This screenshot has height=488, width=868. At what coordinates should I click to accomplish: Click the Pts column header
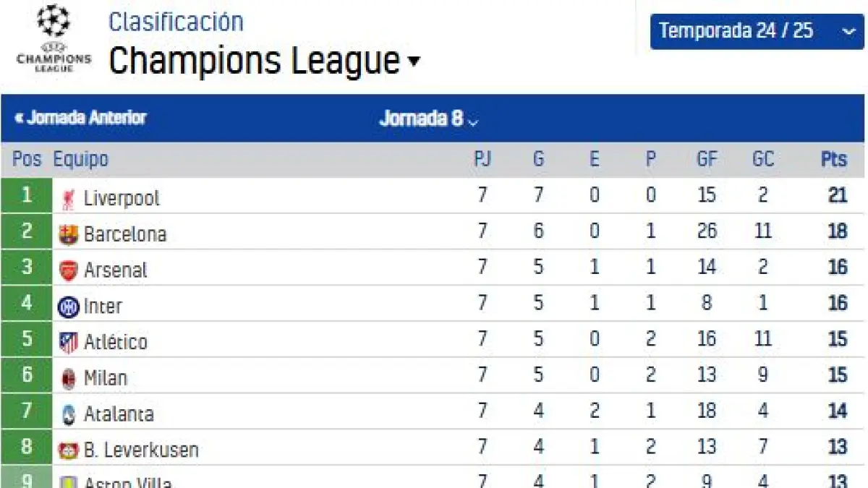click(x=834, y=160)
